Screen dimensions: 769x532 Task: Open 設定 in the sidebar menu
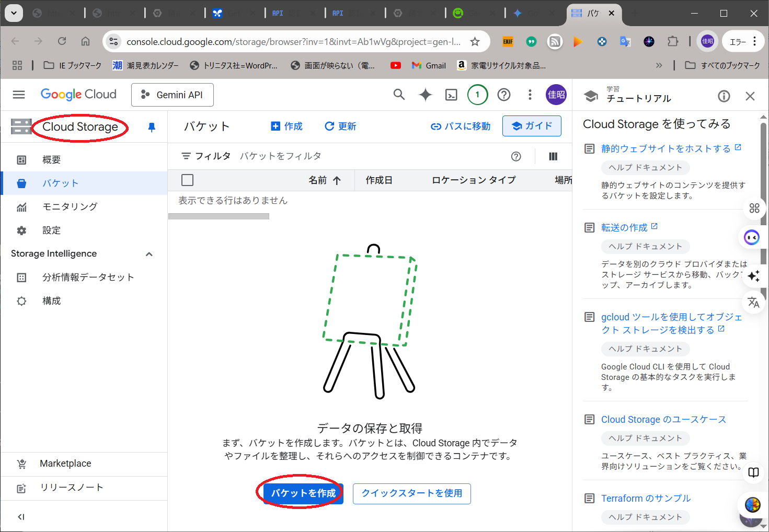pos(51,230)
